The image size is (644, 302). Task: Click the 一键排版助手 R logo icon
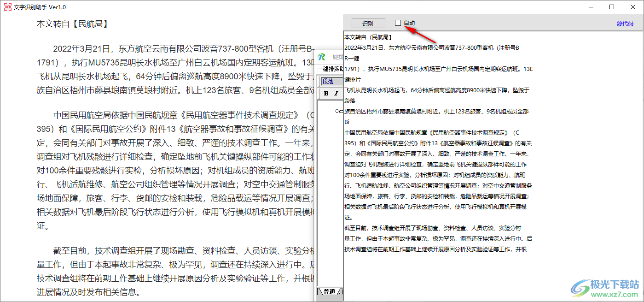(x=322, y=57)
